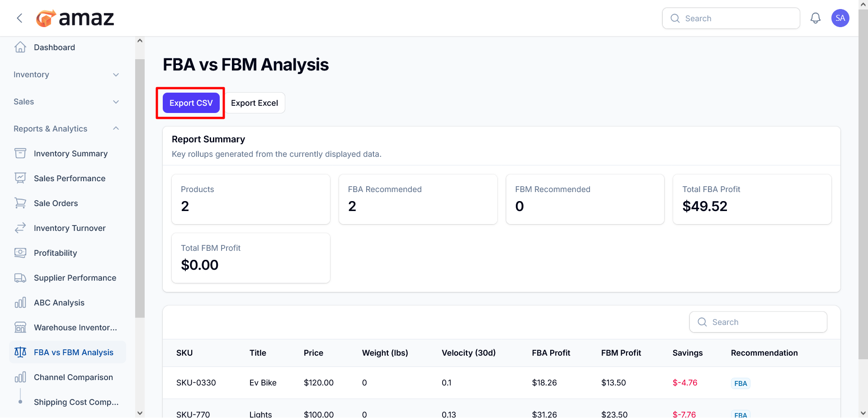The height and width of the screenshot is (418, 868).
Task: Open the SA user avatar menu
Action: pos(840,18)
